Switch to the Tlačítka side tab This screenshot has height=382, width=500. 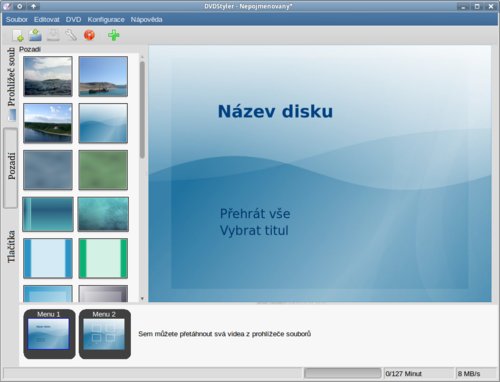(x=11, y=247)
